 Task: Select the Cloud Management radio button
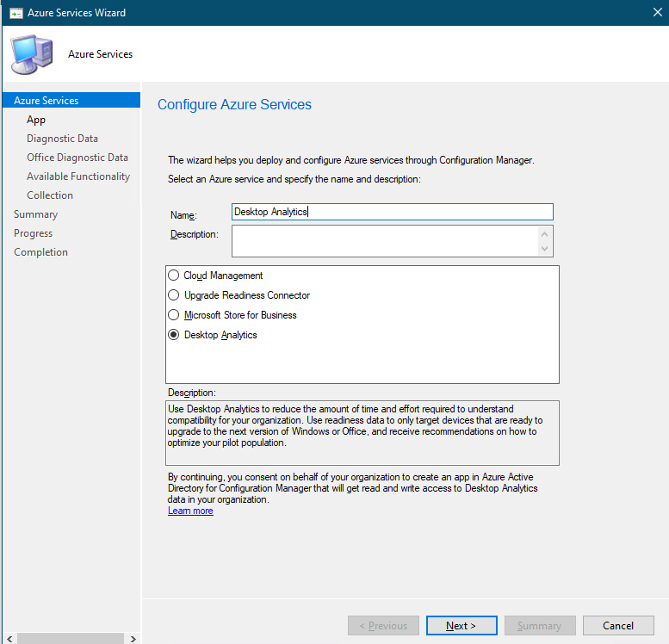pos(174,276)
